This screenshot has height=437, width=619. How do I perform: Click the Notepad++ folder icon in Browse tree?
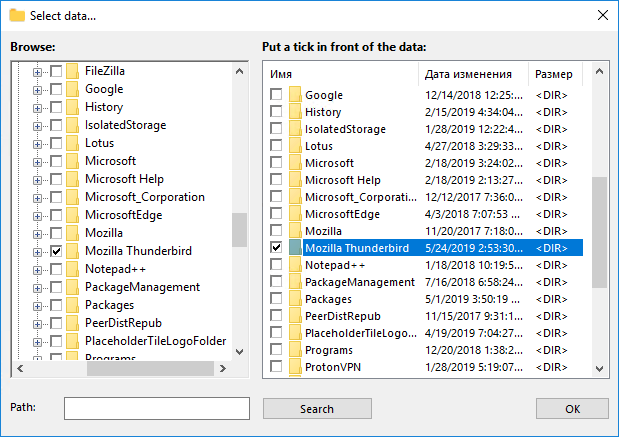coord(72,269)
